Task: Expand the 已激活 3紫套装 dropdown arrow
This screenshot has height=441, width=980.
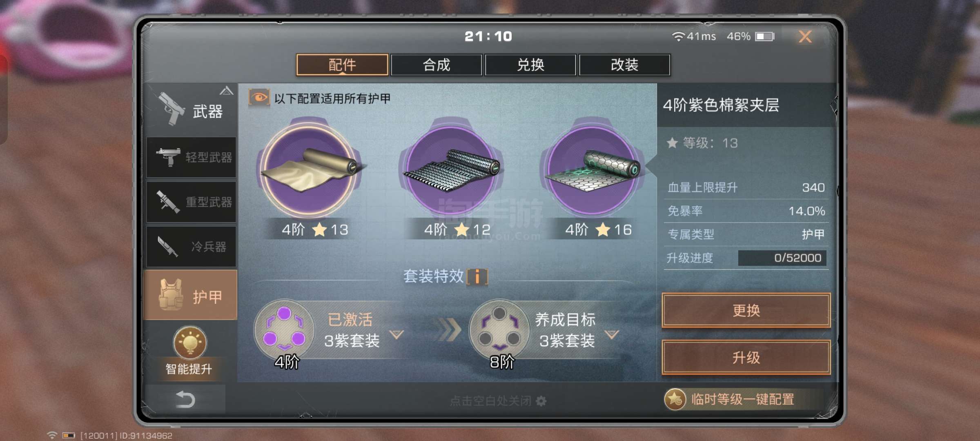Action: click(x=396, y=335)
